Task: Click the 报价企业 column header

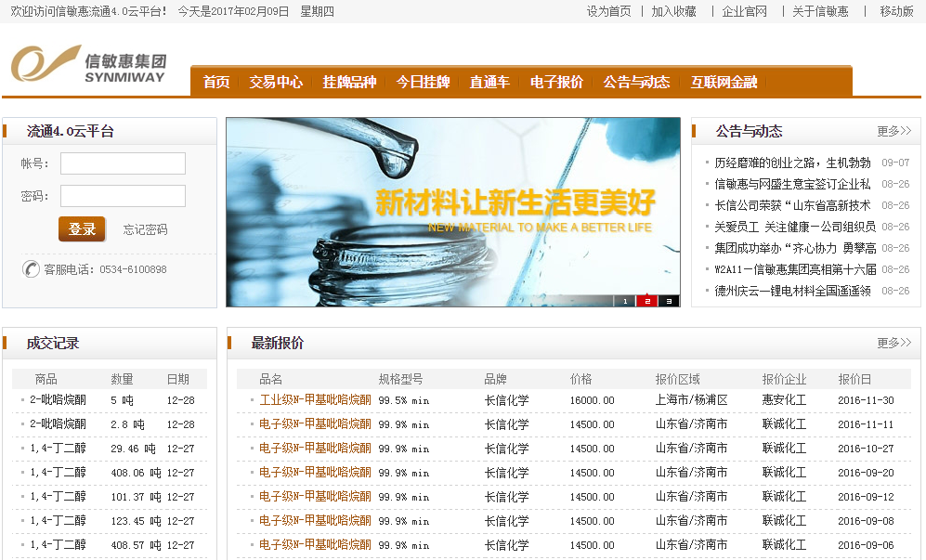Action: tap(784, 379)
